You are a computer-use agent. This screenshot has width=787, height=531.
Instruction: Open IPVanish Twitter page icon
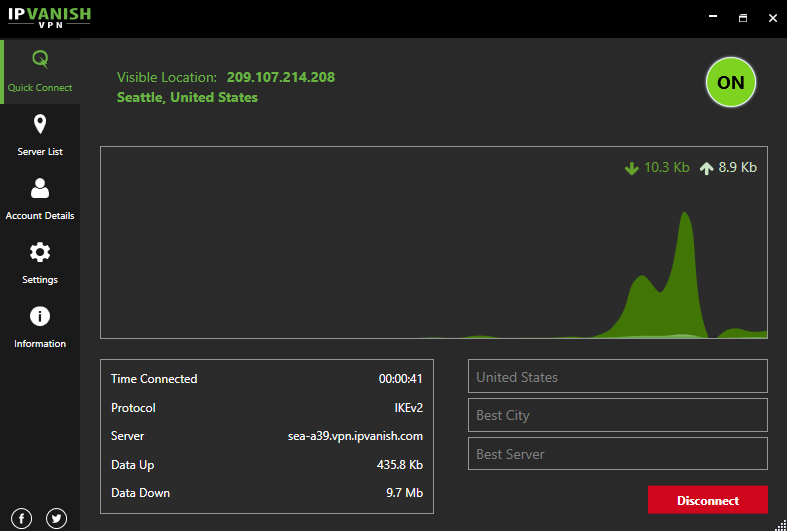pos(56,518)
